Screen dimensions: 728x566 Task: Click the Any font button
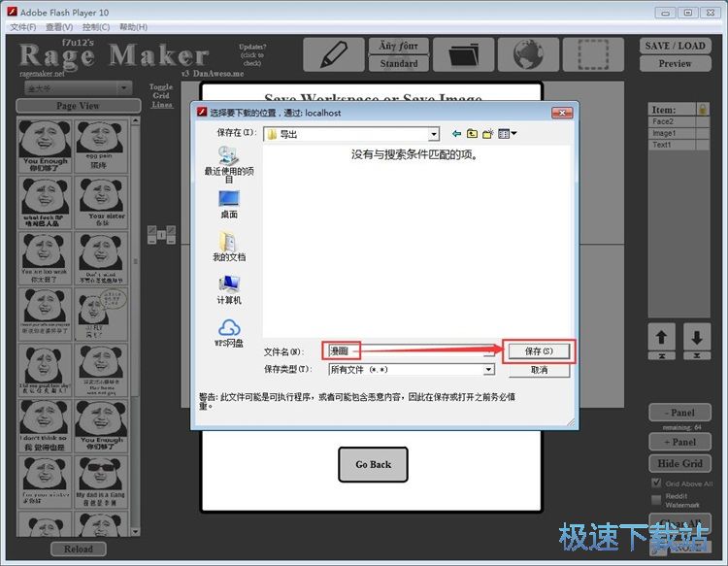click(398, 46)
